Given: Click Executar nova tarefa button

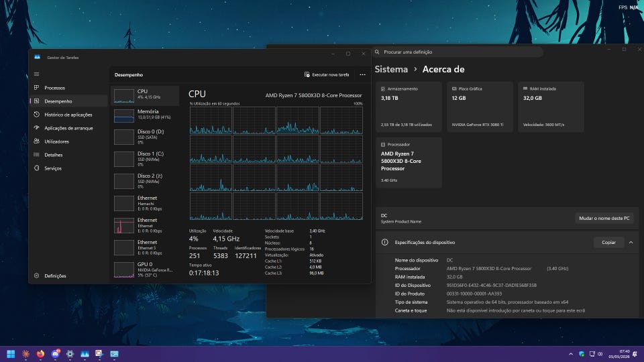Looking at the screenshot, I should coord(327,74).
